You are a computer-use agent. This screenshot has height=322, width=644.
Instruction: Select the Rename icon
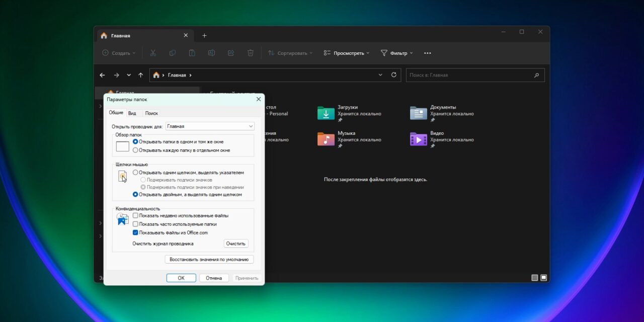click(211, 53)
